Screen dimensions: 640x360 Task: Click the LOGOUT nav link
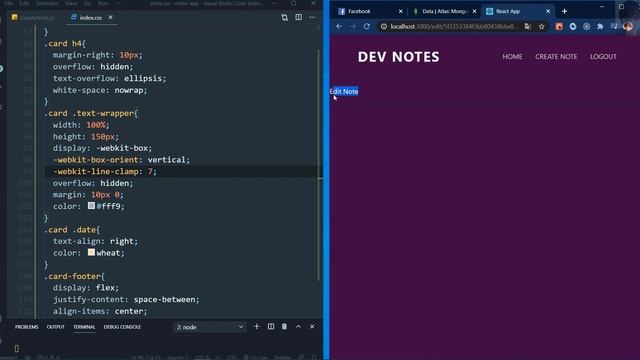click(x=603, y=57)
